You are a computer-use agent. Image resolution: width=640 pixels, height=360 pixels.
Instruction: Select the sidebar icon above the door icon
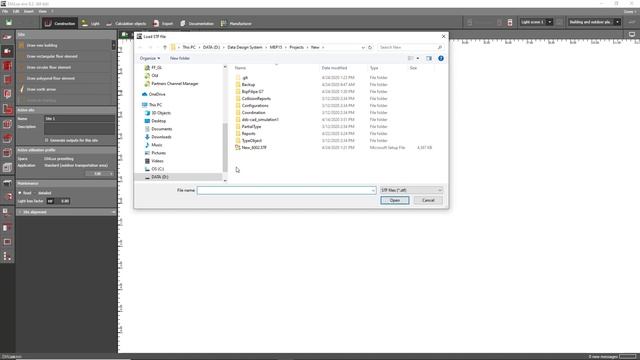7,213
